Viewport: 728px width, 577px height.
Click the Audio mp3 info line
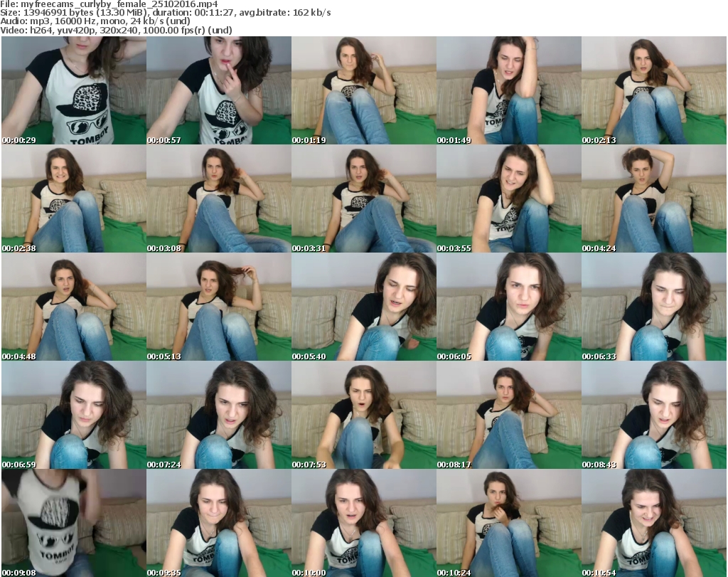click(x=95, y=21)
